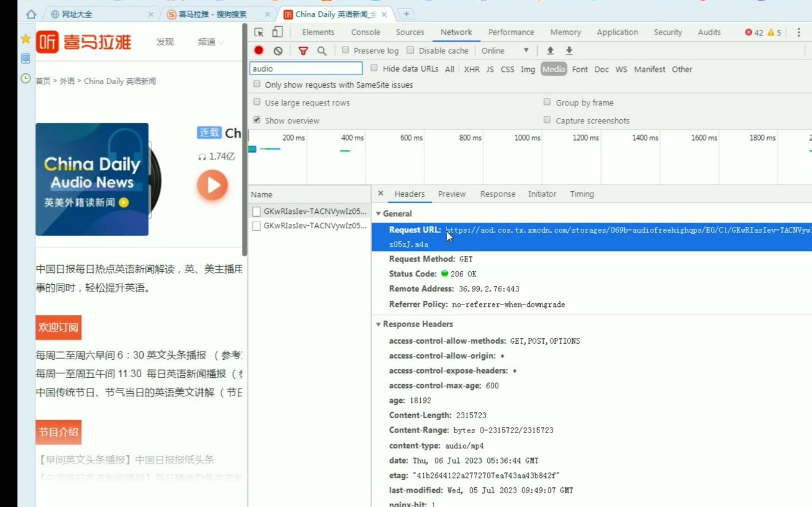Open DevTools three-dot customize menu
This screenshot has width=812, height=507.
[x=799, y=32]
